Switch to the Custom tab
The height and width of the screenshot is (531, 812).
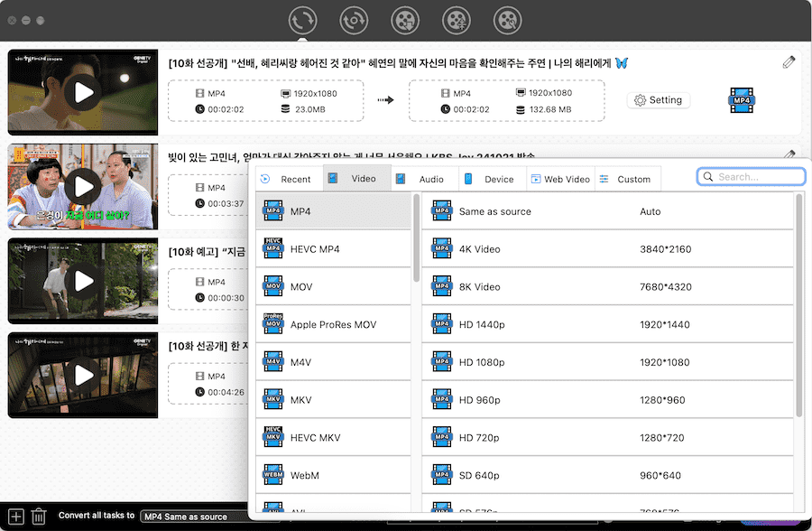point(628,179)
